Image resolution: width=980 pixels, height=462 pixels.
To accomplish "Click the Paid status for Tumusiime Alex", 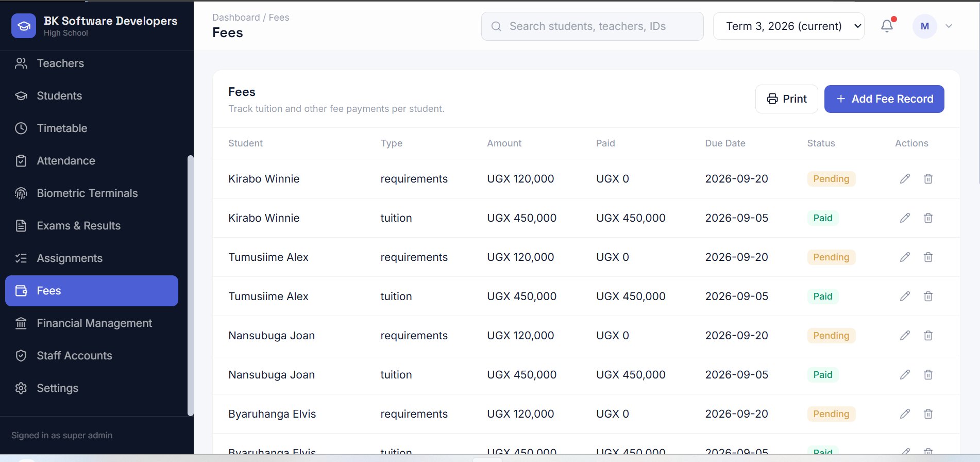I will [x=823, y=296].
